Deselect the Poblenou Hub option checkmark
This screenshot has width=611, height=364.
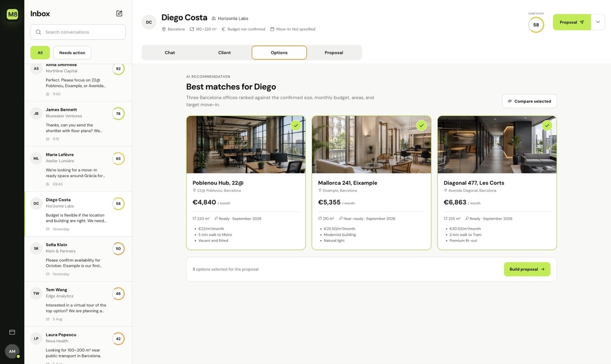pos(296,126)
